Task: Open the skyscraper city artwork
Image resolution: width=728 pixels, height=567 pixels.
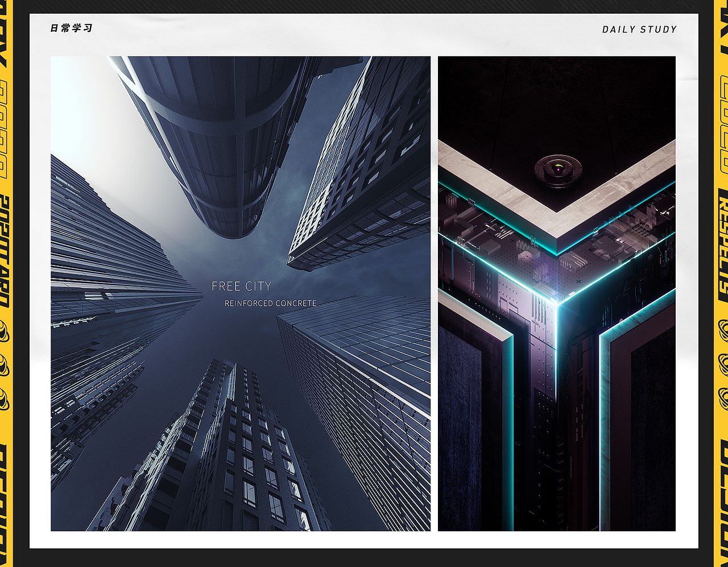Action: 241,293
